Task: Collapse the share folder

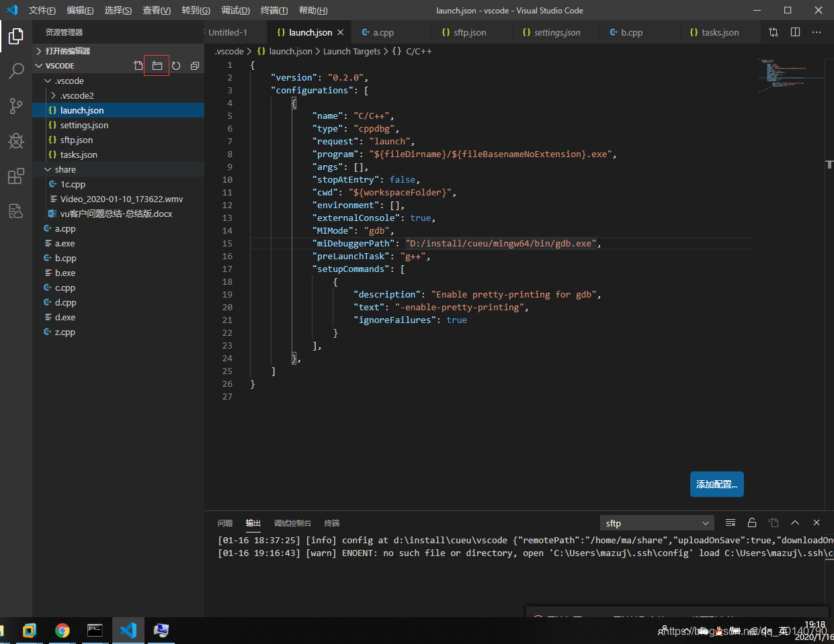Action: point(118,169)
